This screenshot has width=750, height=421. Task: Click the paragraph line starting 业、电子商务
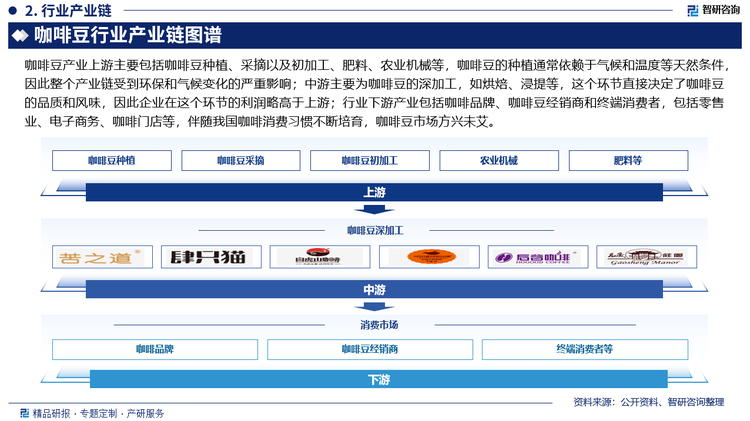click(x=261, y=122)
